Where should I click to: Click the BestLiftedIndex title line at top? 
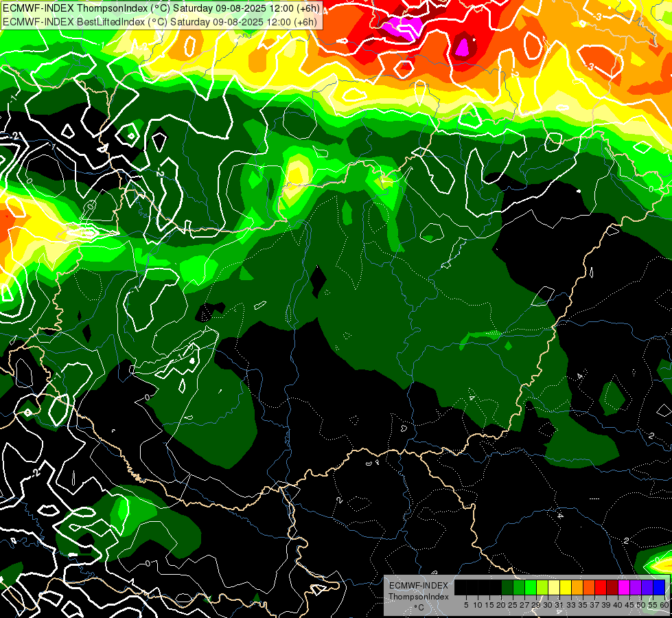click(x=160, y=22)
